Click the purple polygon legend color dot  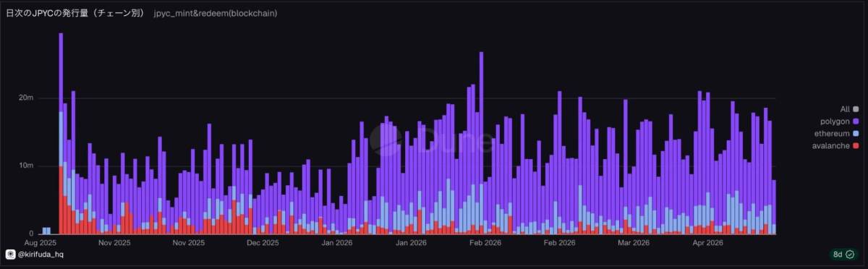(856, 121)
